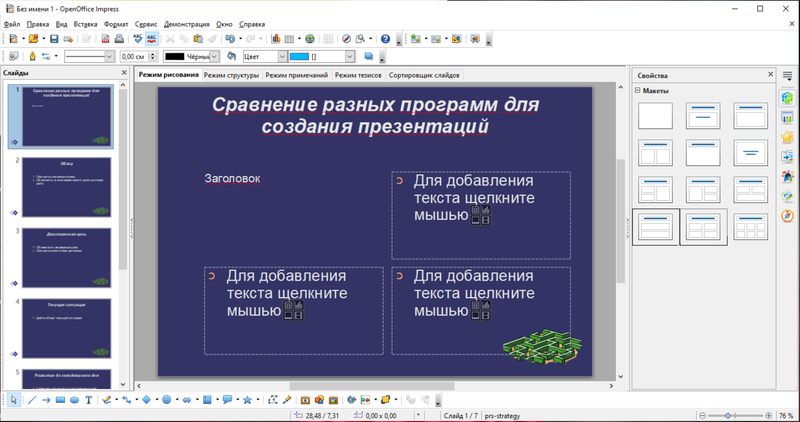The height and width of the screenshot is (422, 800).
Task: Click the Заголовок text on the slide
Action: point(232,179)
